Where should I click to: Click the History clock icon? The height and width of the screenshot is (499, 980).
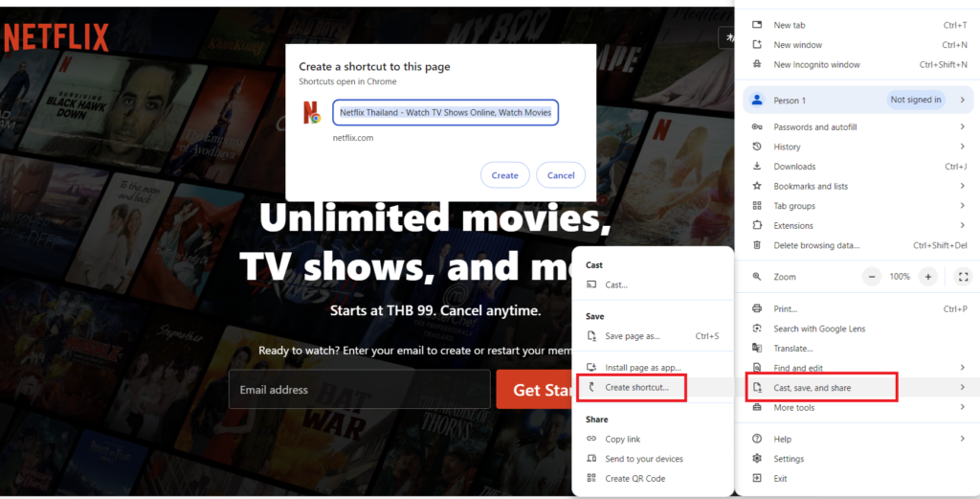coord(757,147)
